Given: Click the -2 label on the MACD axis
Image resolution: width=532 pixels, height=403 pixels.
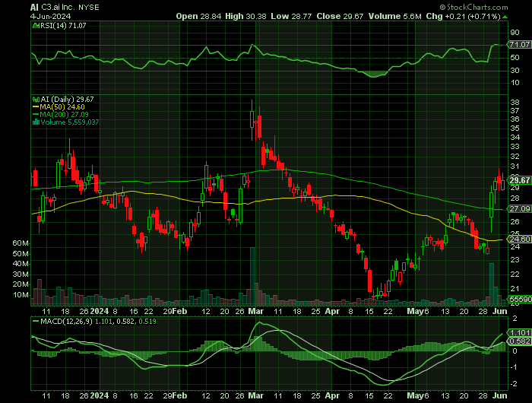Looking at the screenshot, I should tap(515, 384).
